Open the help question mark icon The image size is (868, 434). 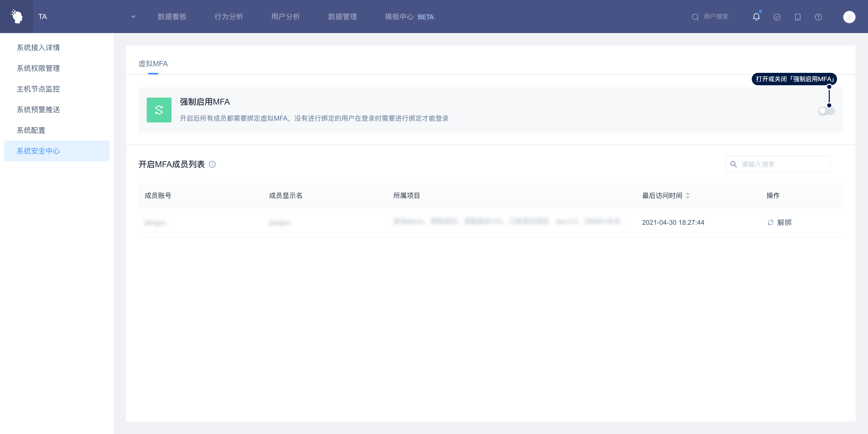pos(818,17)
